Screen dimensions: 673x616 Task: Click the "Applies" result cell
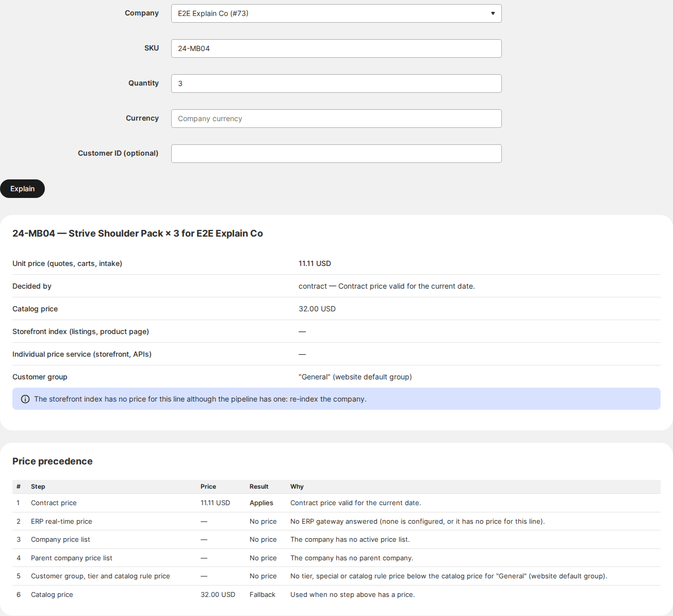click(261, 503)
